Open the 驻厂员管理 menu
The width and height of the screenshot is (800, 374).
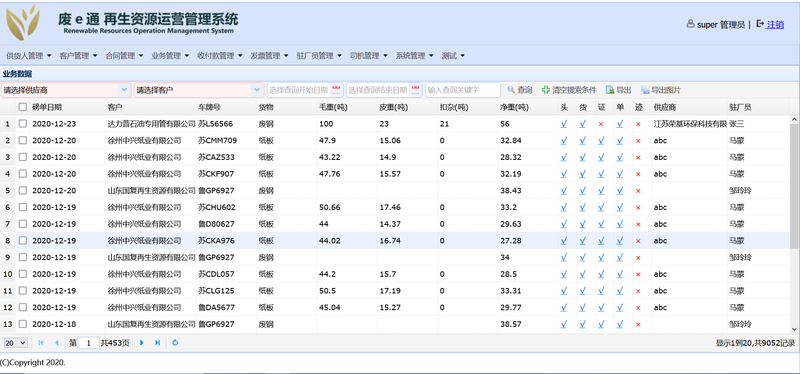click(x=319, y=56)
